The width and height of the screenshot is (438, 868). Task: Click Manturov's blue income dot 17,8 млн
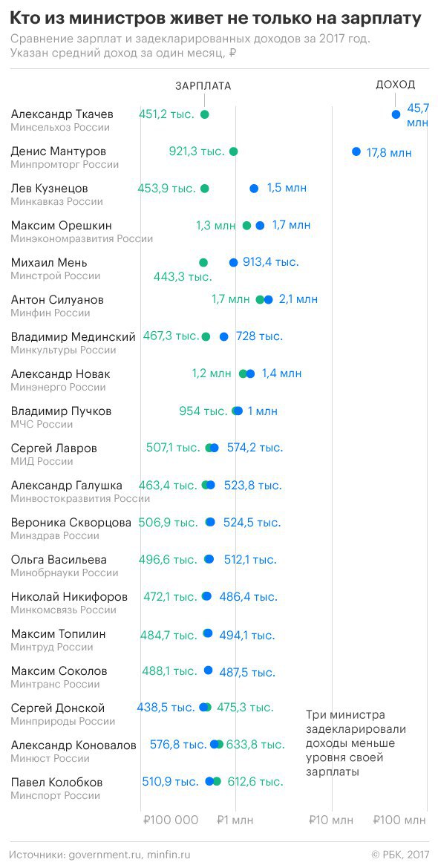click(x=356, y=151)
